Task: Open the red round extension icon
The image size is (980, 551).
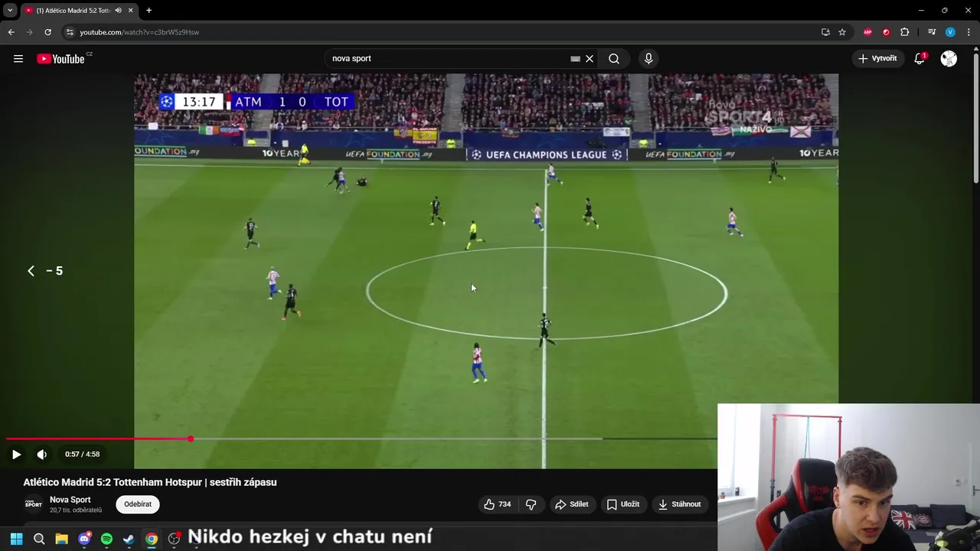Action: (886, 32)
